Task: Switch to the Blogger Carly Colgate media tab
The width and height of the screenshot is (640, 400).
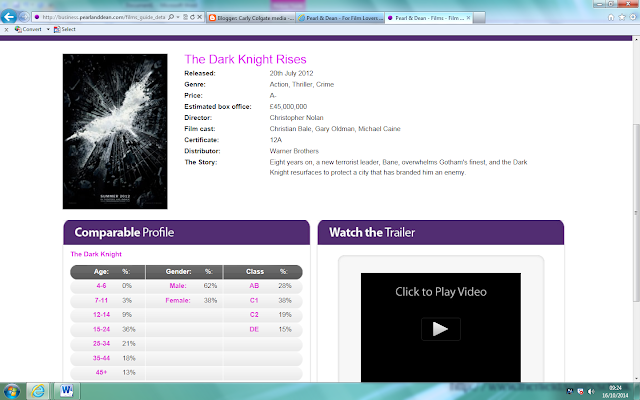Action: coord(251,18)
